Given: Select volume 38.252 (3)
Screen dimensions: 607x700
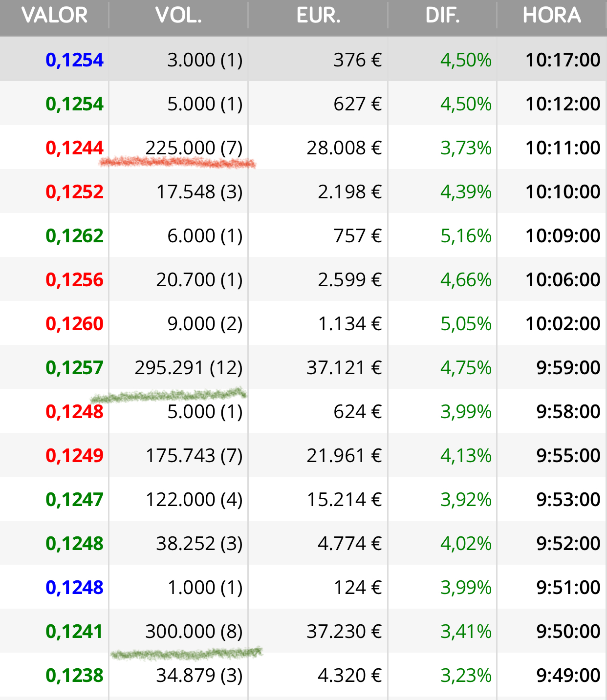Looking at the screenshot, I should (x=199, y=544).
